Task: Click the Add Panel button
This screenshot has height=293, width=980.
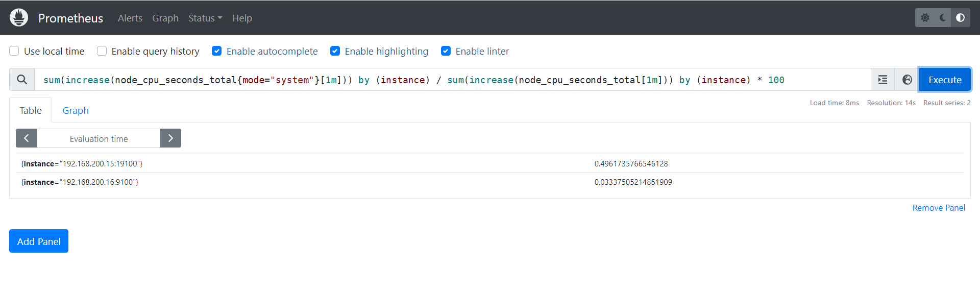Action: coord(39,241)
